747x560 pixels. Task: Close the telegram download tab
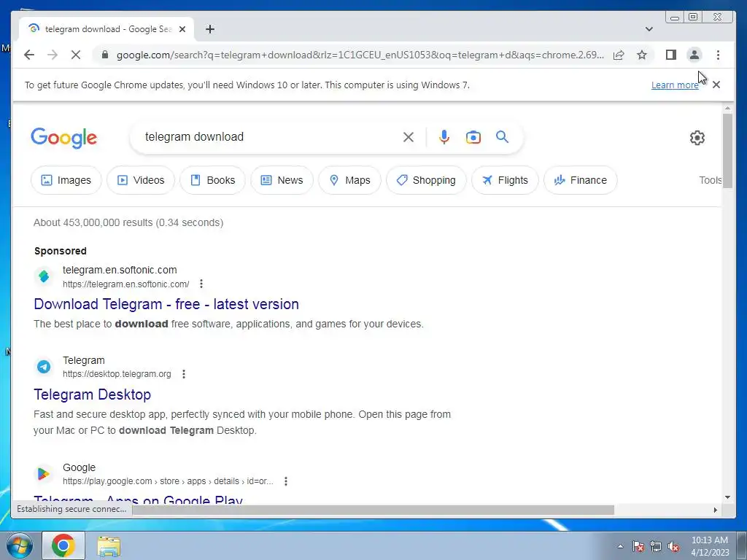tap(182, 29)
